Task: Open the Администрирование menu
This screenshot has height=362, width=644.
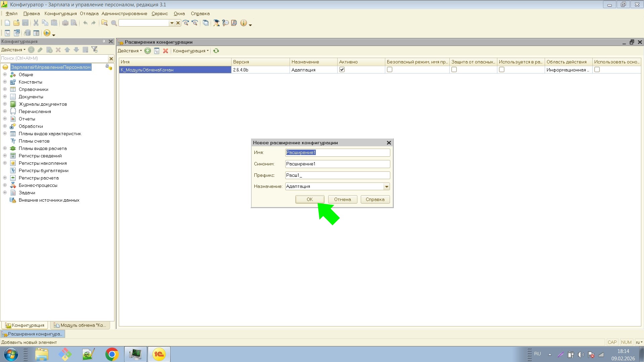Action: 124,13
